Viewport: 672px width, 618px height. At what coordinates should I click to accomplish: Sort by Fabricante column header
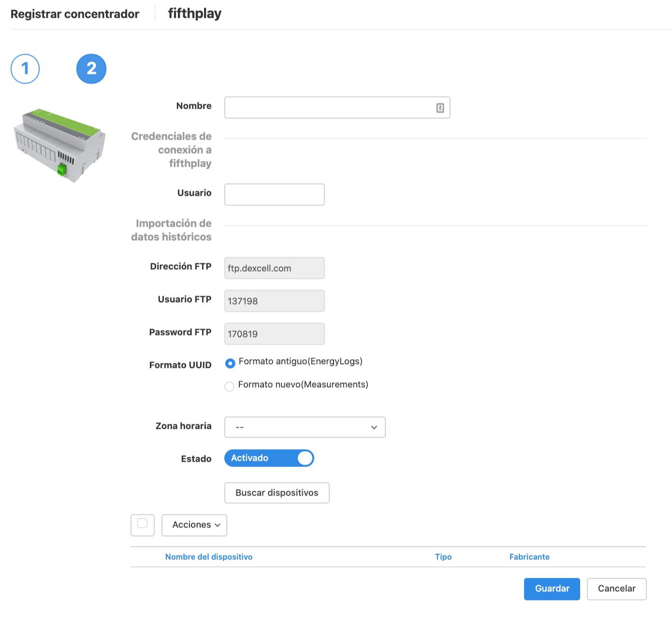529,557
